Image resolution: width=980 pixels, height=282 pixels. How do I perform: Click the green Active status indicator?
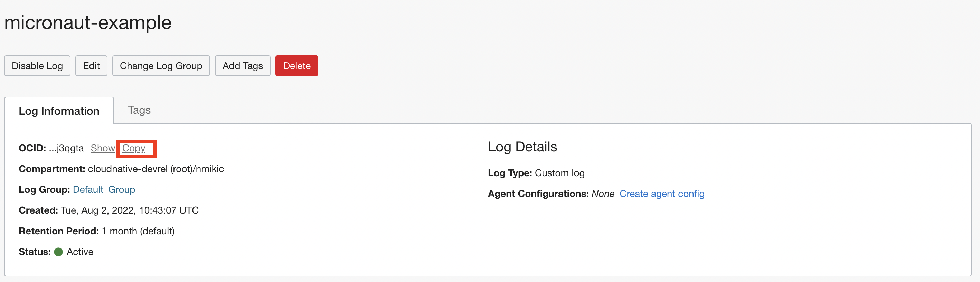point(59,252)
